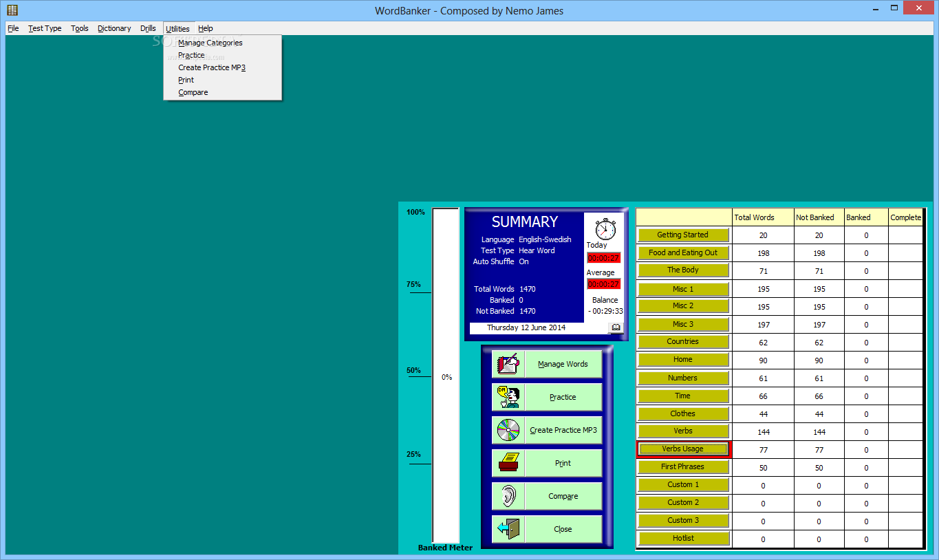Click the CD icon in the button panel

[x=508, y=430]
